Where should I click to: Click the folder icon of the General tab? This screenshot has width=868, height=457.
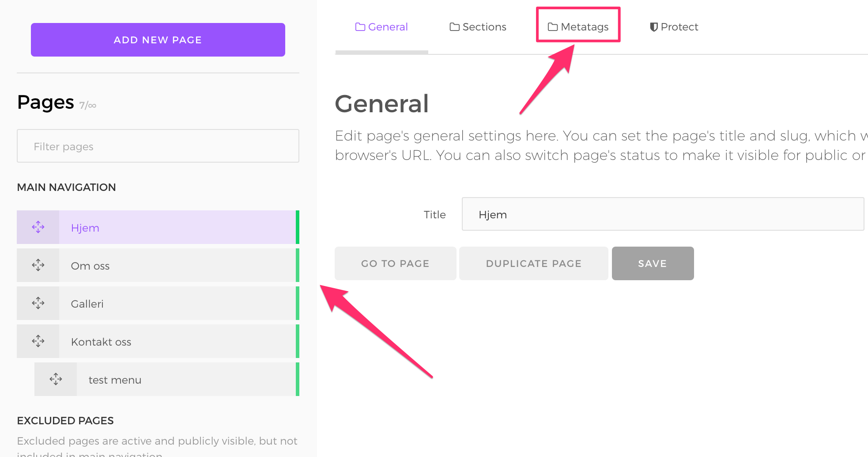click(360, 27)
